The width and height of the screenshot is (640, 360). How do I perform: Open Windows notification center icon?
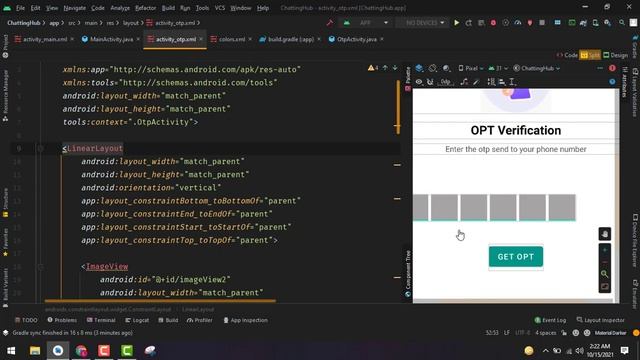pyautogui.click(x=624, y=351)
